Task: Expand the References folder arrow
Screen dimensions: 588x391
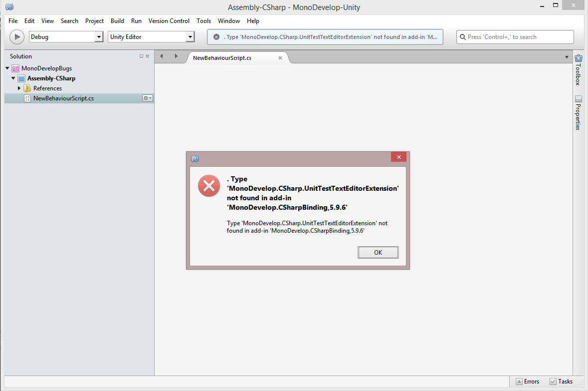Action: coord(19,88)
